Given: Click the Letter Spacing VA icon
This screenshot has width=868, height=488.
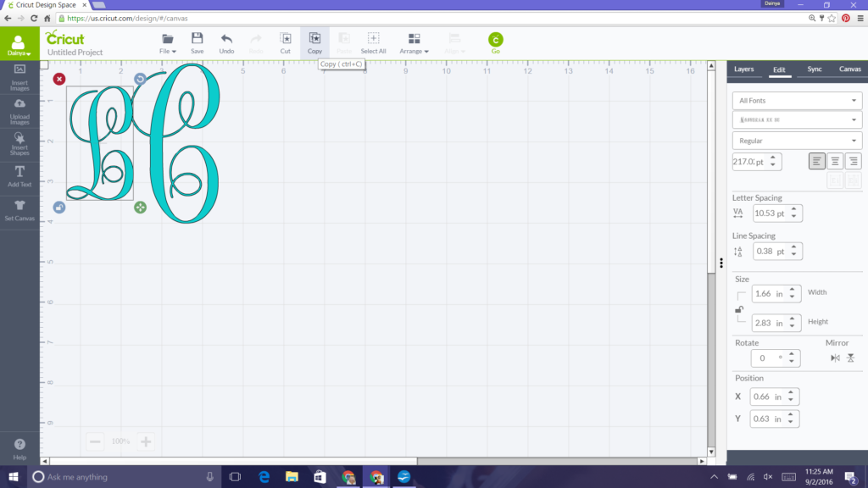Looking at the screenshot, I should click(x=738, y=213).
